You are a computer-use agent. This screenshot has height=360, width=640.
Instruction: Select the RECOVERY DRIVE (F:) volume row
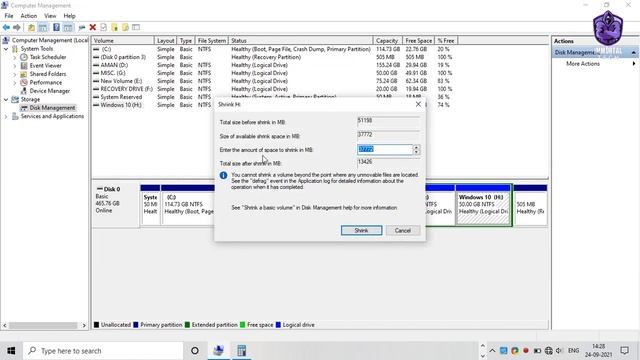click(273, 89)
